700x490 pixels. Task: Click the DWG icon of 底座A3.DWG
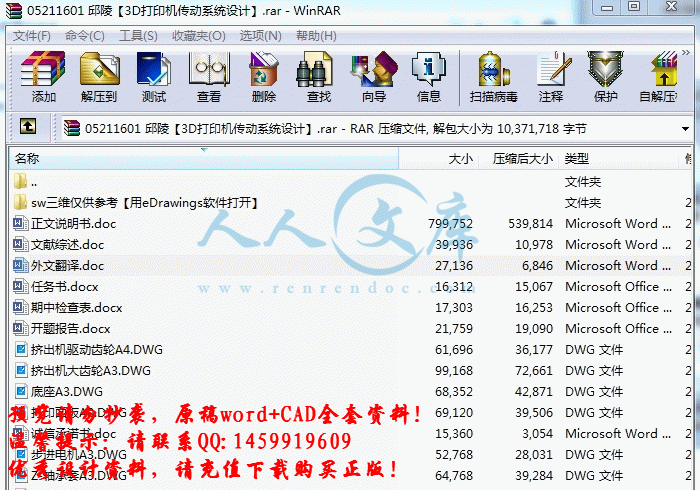pos(21,391)
